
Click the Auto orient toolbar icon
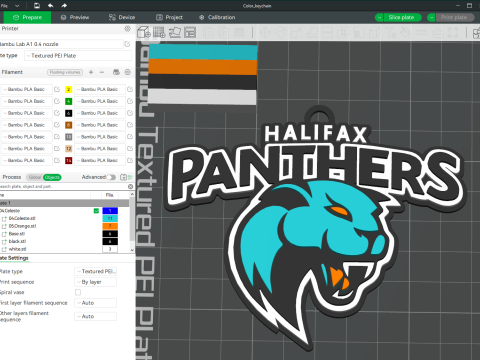pyautogui.click(x=175, y=32)
